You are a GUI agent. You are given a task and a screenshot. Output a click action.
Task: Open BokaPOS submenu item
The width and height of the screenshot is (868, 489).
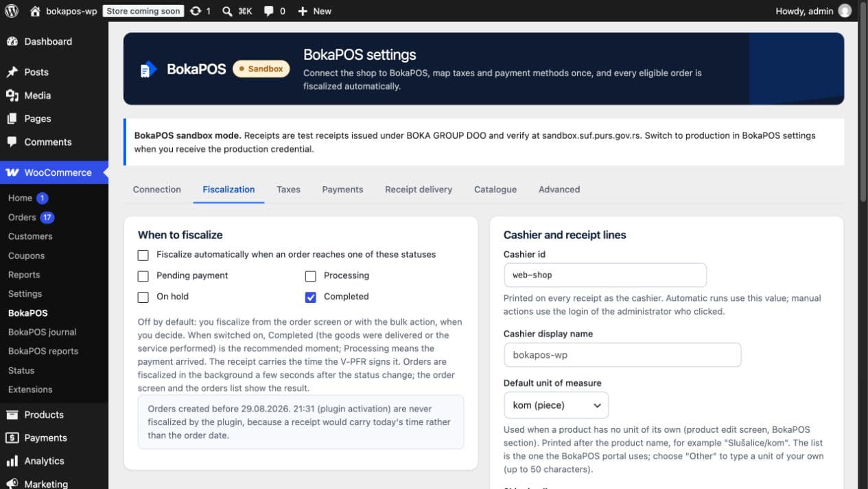click(28, 312)
